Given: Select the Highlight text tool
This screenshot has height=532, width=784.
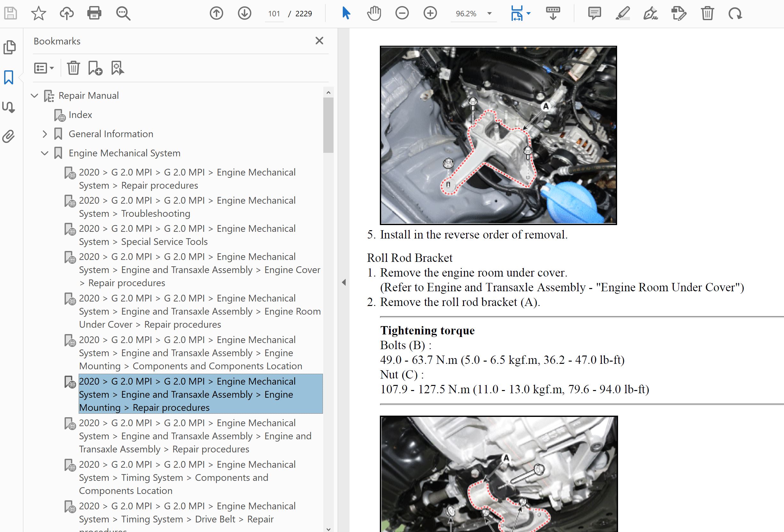Looking at the screenshot, I should pyautogui.click(x=623, y=13).
